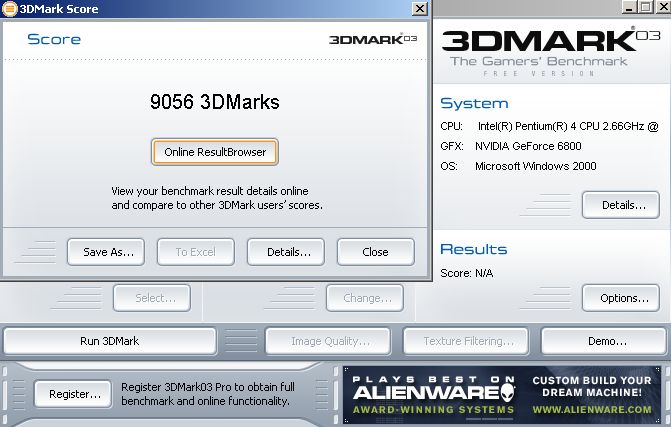The image size is (671, 427).
Task: Open Details in the Score dialog
Action: [286, 252]
